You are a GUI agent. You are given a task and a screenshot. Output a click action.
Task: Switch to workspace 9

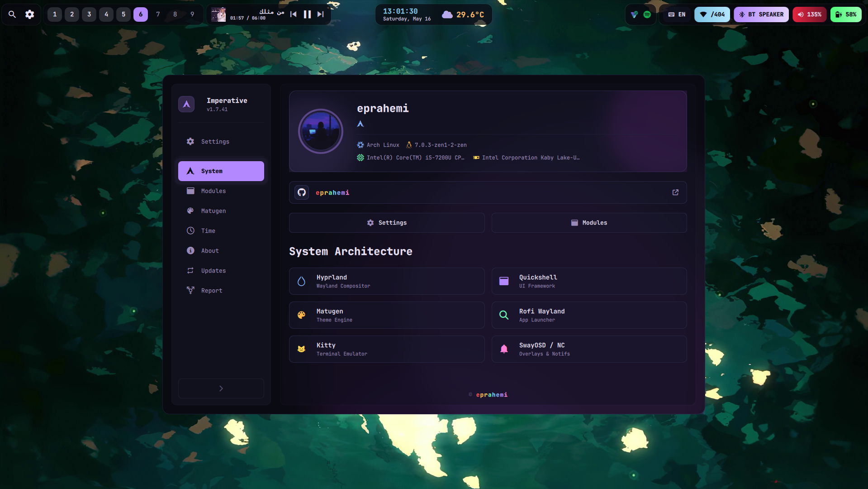(x=192, y=14)
